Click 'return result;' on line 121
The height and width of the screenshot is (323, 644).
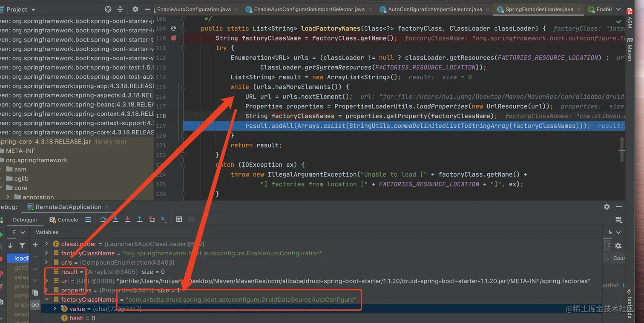click(x=256, y=145)
